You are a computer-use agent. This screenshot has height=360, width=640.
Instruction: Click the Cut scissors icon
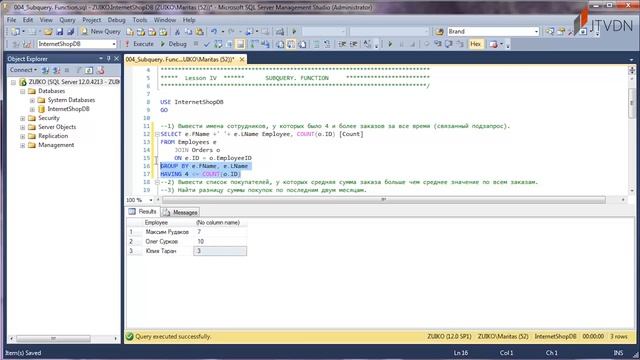[177, 31]
